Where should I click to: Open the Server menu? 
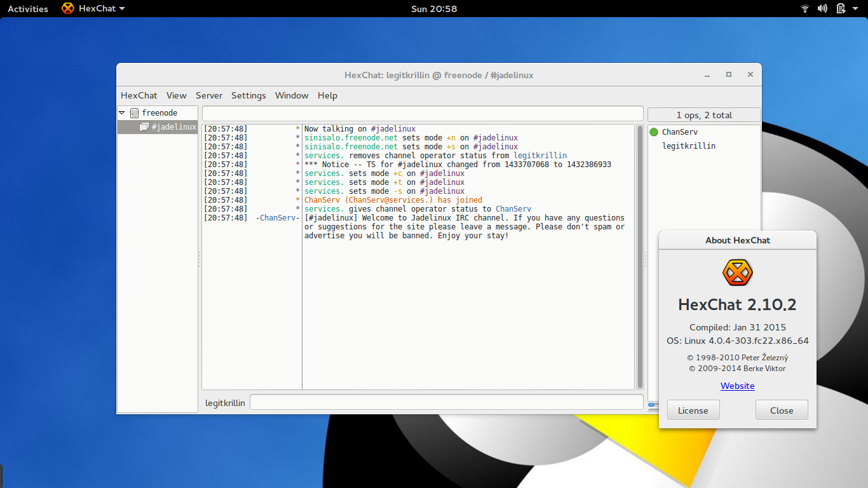[x=209, y=95]
